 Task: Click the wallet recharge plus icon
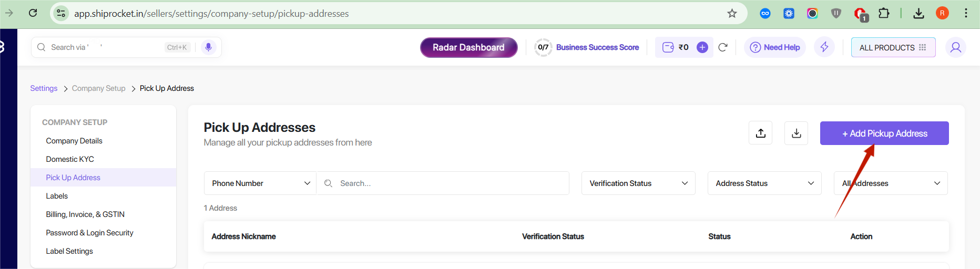point(702,47)
